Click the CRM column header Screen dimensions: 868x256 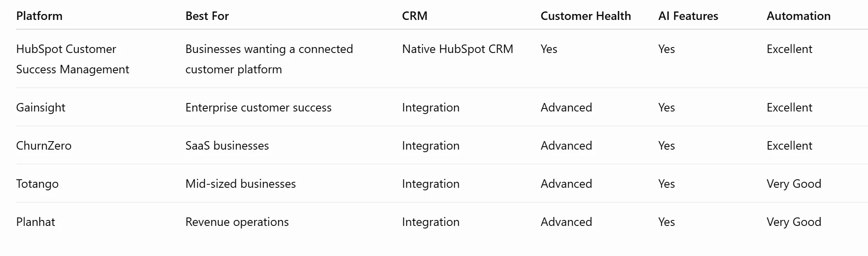pos(415,16)
